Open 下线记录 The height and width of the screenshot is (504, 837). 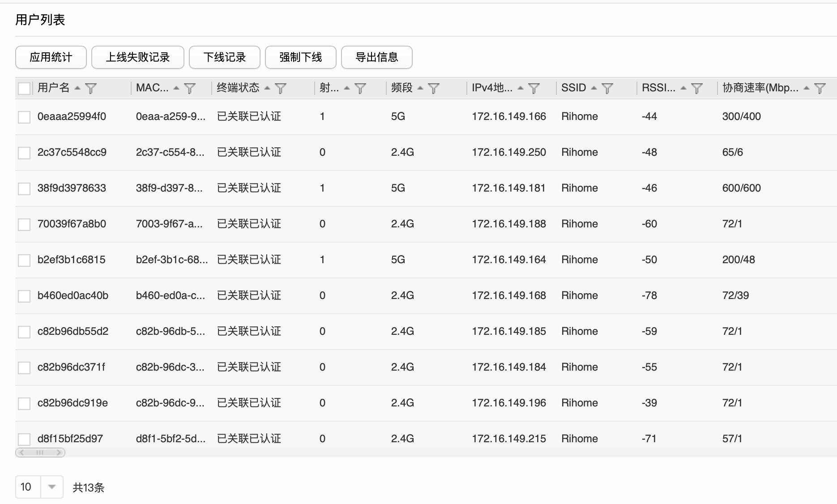tap(224, 57)
